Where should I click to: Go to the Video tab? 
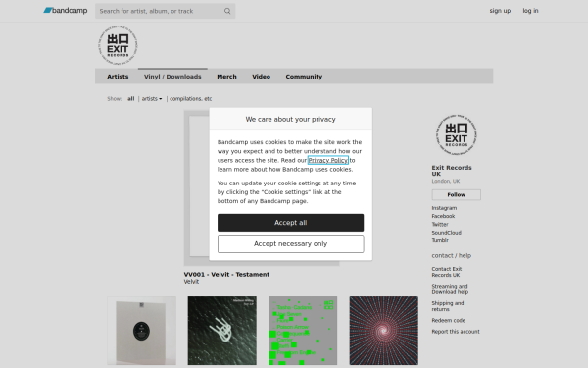tap(261, 77)
